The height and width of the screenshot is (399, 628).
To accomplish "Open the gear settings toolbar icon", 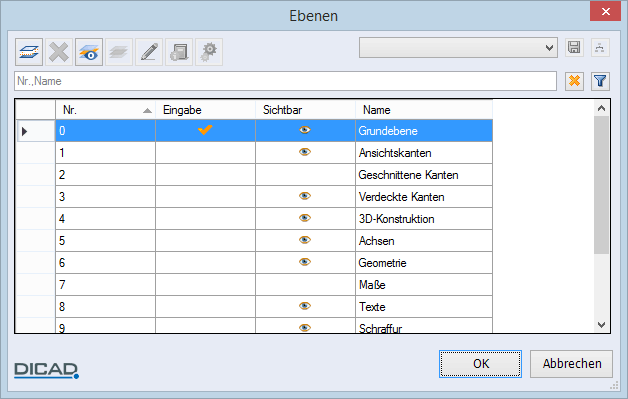I will pyautogui.click(x=209, y=52).
